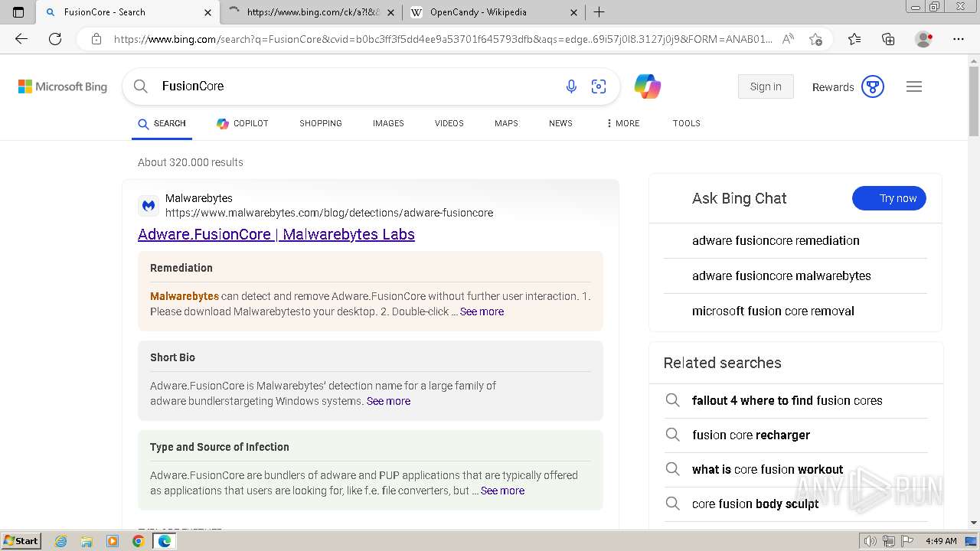
Task: Add this page to favorites
Action: 815,39
